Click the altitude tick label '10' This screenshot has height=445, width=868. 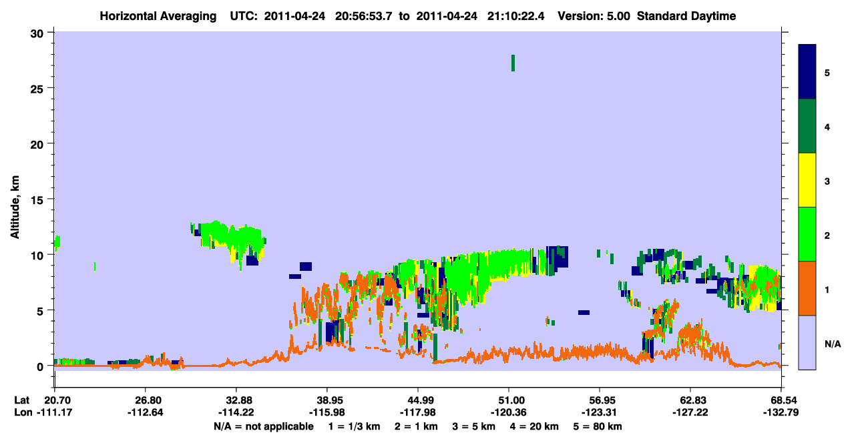click(39, 255)
